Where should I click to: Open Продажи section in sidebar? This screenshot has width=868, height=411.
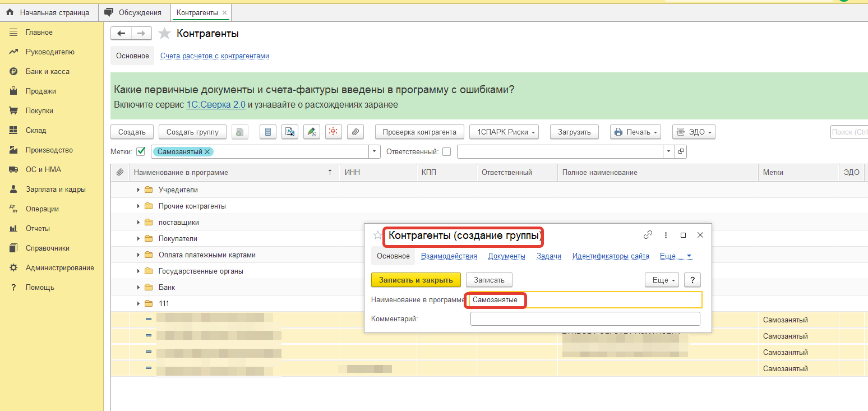coord(40,91)
